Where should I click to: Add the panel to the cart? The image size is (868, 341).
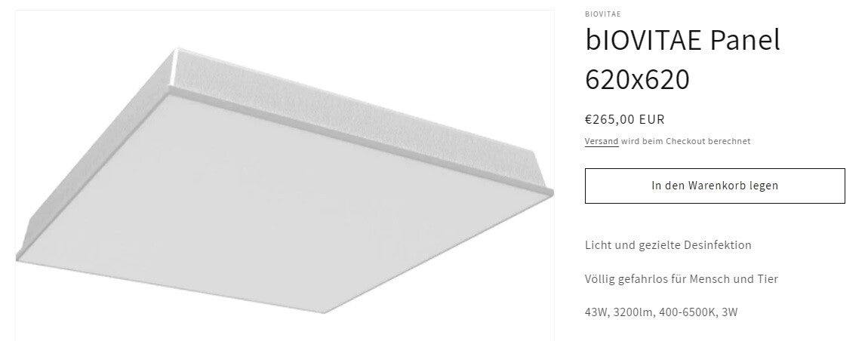coord(714,186)
